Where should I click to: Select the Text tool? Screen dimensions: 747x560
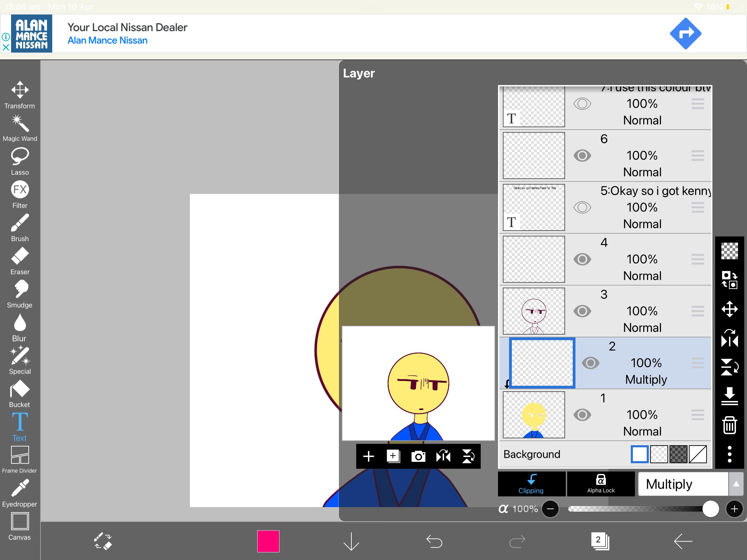pyautogui.click(x=20, y=427)
